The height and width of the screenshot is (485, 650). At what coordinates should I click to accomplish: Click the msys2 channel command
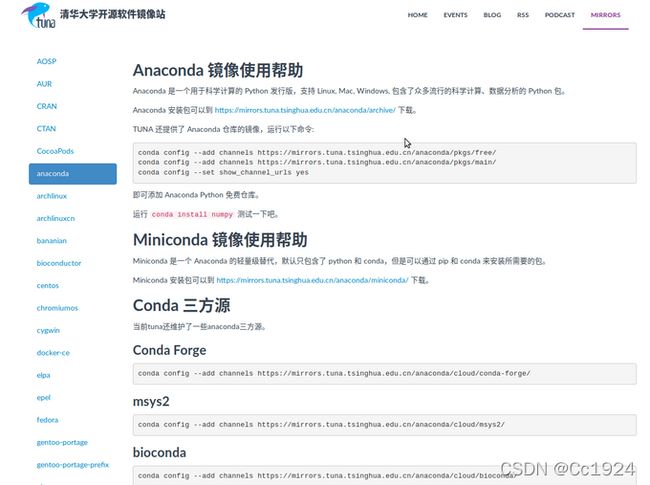321,424
